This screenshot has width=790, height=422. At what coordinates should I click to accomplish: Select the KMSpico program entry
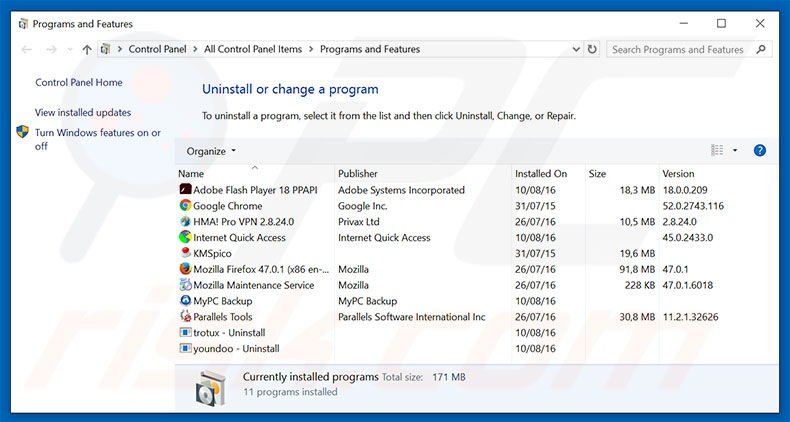(212, 253)
